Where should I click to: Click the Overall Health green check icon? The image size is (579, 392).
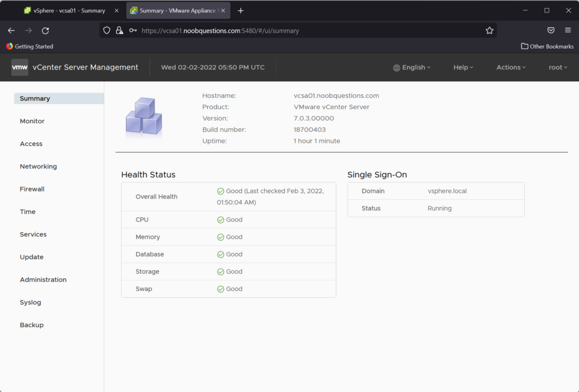(x=221, y=191)
